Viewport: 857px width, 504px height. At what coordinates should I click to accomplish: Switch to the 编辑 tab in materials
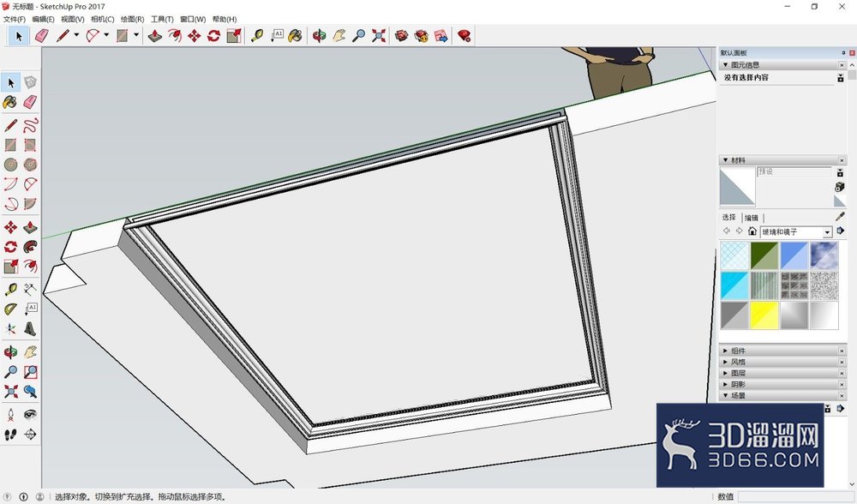click(752, 218)
